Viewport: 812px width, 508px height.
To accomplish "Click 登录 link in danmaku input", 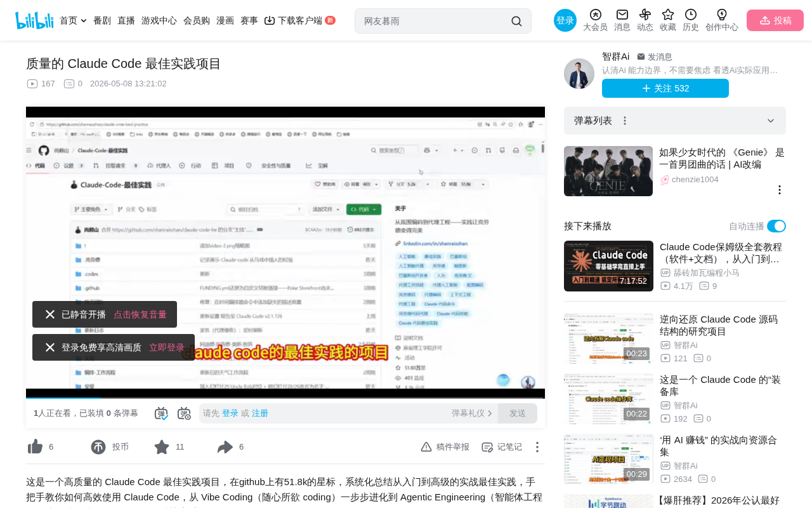I will 230,413.
